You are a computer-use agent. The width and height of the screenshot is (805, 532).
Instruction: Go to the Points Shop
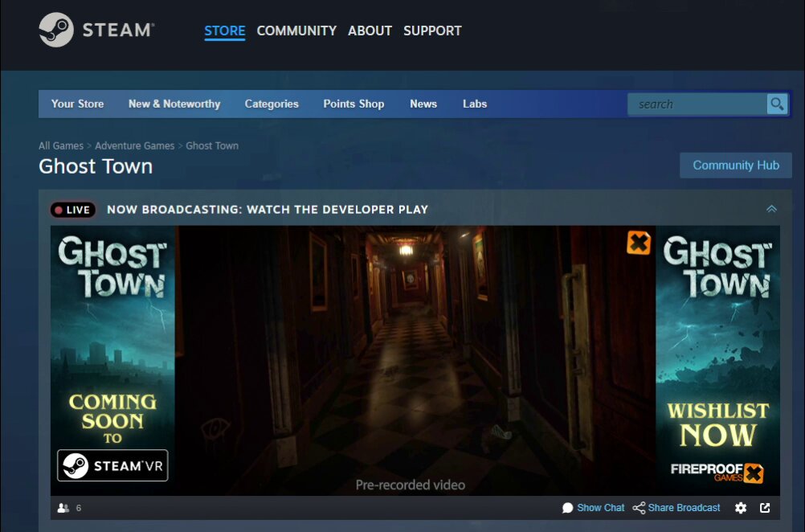(x=353, y=104)
